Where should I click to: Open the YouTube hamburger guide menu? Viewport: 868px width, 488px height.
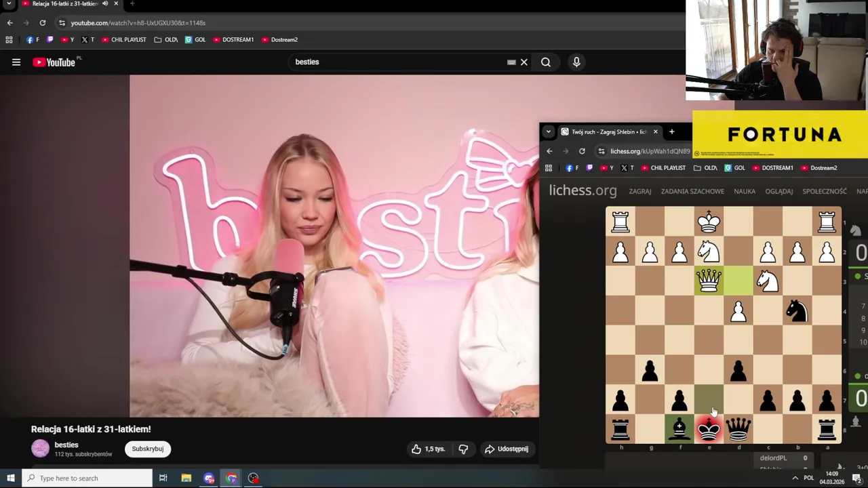click(x=16, y=62)
